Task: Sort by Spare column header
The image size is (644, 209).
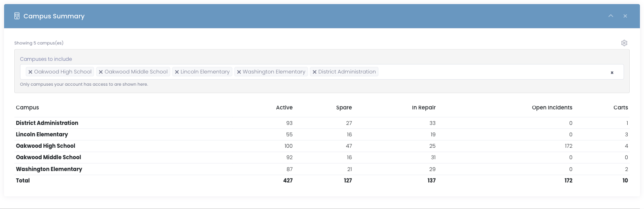Action: [x=344, y=107]
